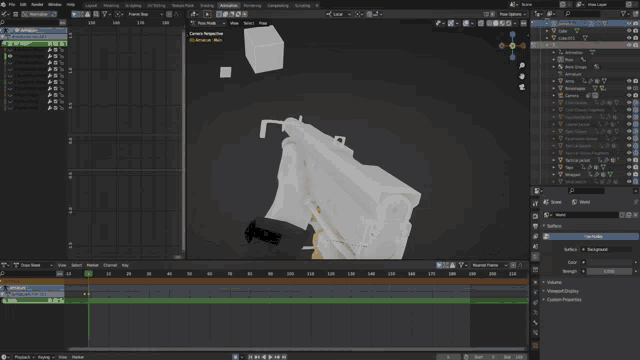
Task: Open the Output properties tab icon
Action: click(535, 226)
